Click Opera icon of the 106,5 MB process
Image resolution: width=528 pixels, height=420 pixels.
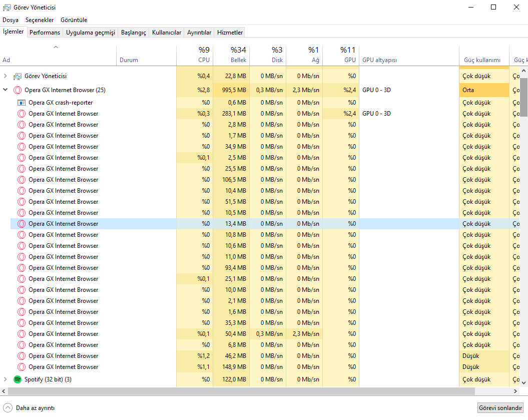(22, 180)
